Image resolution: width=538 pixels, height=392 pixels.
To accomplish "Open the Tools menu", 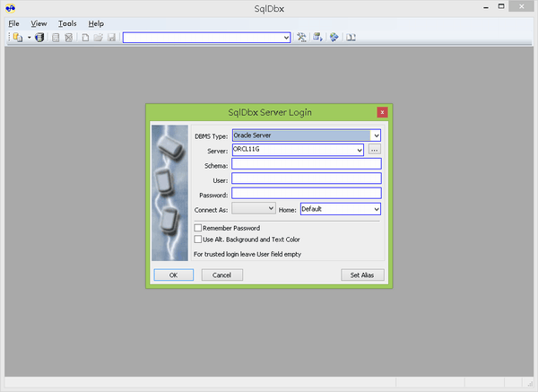I will 67,23.
